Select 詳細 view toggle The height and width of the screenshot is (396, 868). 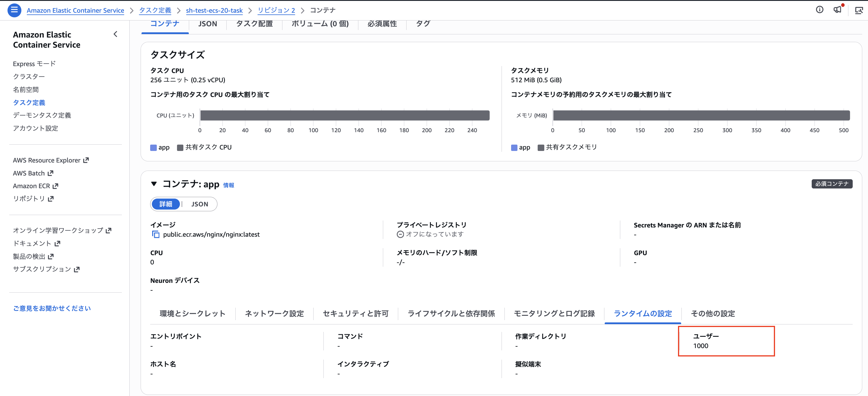coord(166,204)
